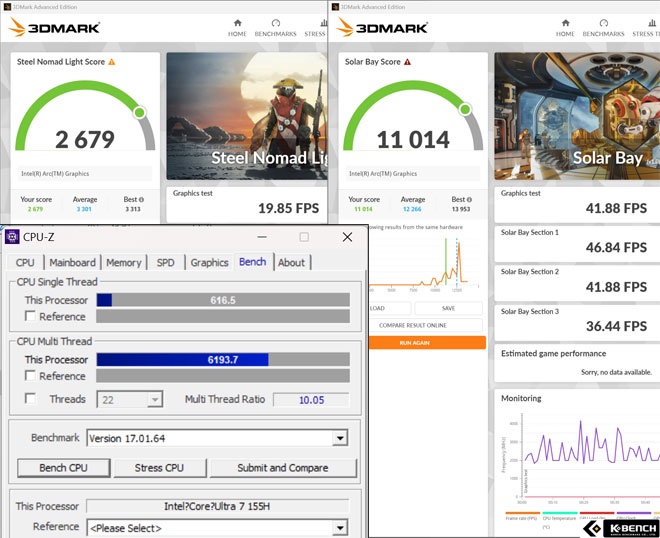Image resolution: width=660 pixels, height=538 pixels.
Task: Click the Stress CPU button
Action: (160, 468)
